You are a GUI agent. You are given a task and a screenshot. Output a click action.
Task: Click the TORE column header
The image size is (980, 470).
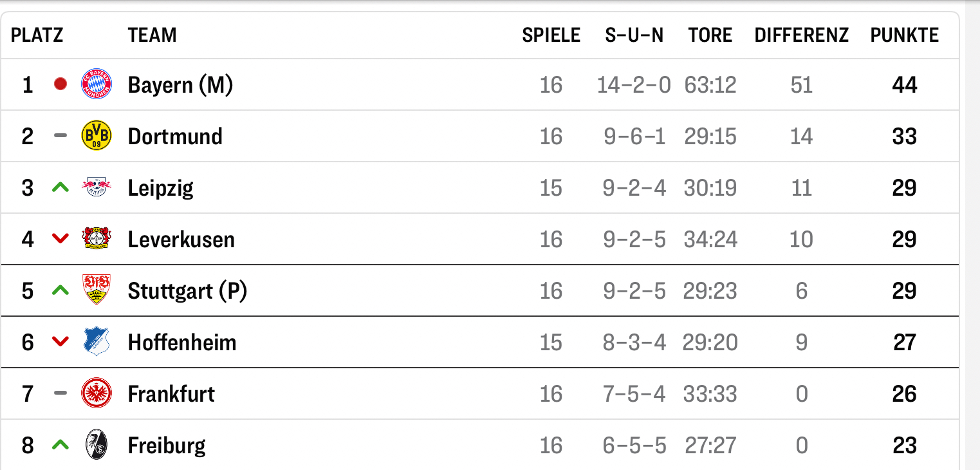click(x=710, y=35)
